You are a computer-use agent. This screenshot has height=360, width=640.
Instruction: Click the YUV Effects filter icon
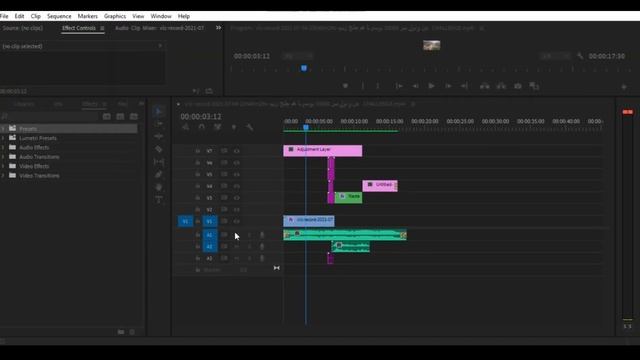tap(133, 117)
